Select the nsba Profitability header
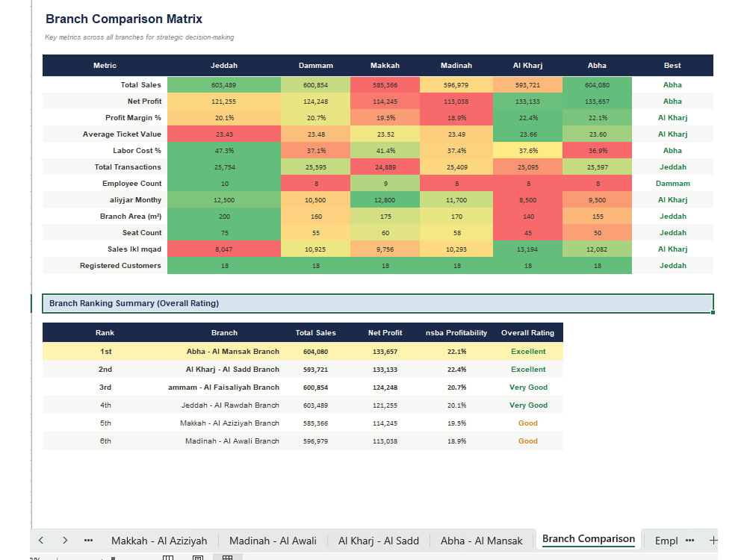The image size is (747, 560). coord(456,333)
